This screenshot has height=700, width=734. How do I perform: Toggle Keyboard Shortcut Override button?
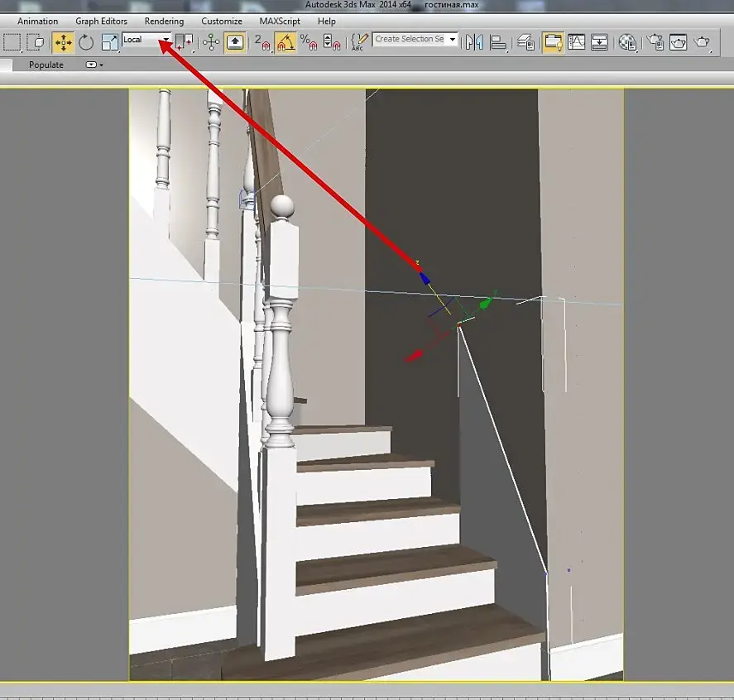pos(235,42)
